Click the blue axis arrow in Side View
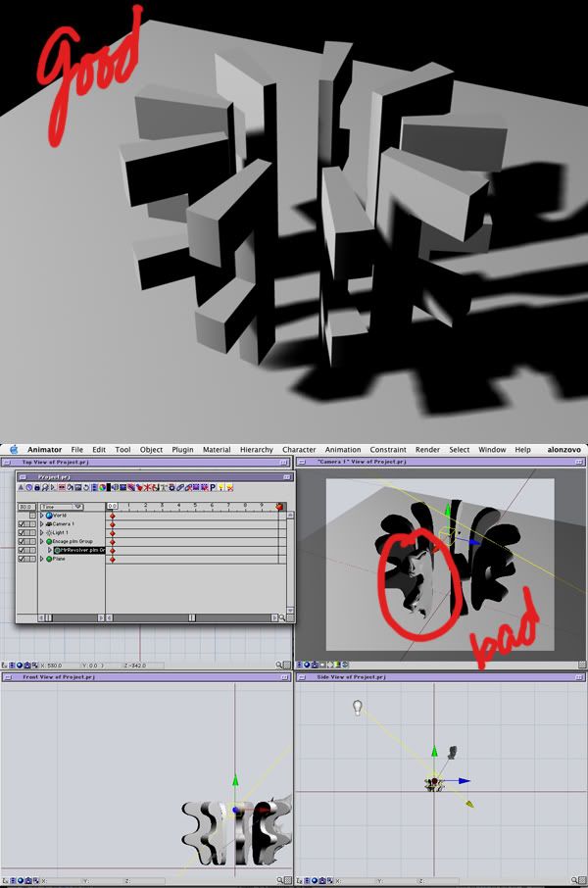Screen dimensions: 588x888 (x=465, y=781)
